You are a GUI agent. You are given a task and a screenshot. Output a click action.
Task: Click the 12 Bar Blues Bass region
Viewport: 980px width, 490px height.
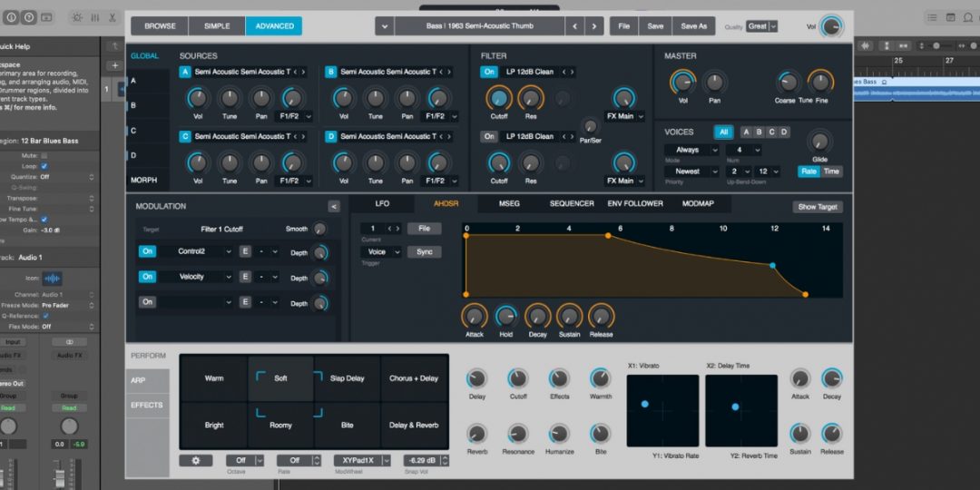point(916,89)
